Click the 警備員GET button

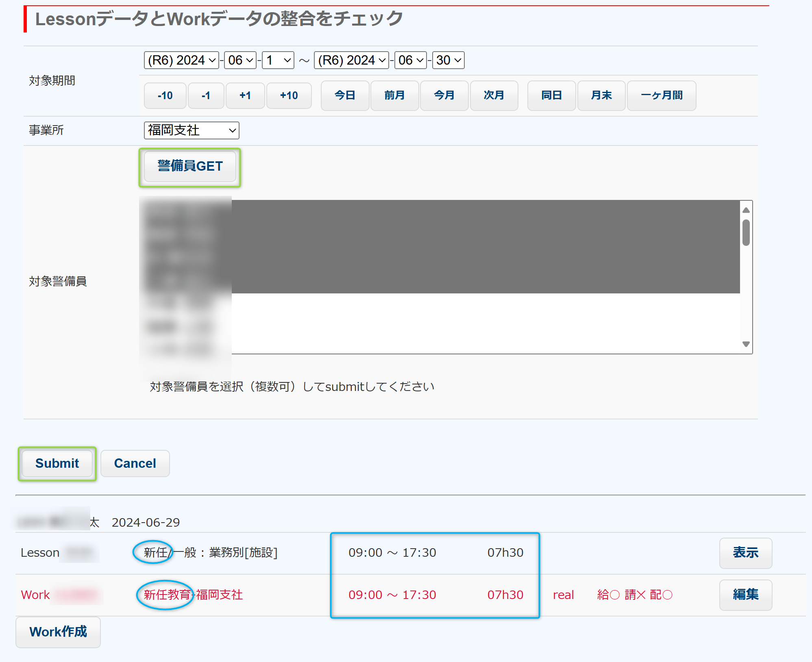190,166
